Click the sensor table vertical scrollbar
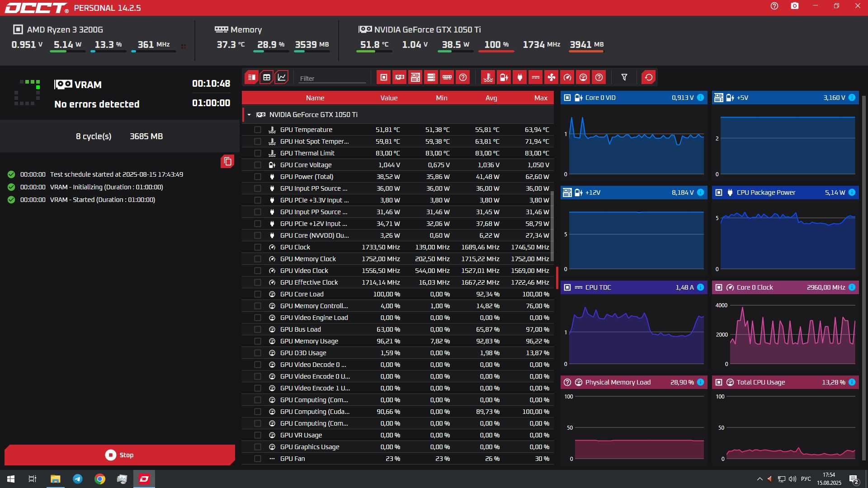The height and width of the screenshot is (488, 868). click(552, 226)
